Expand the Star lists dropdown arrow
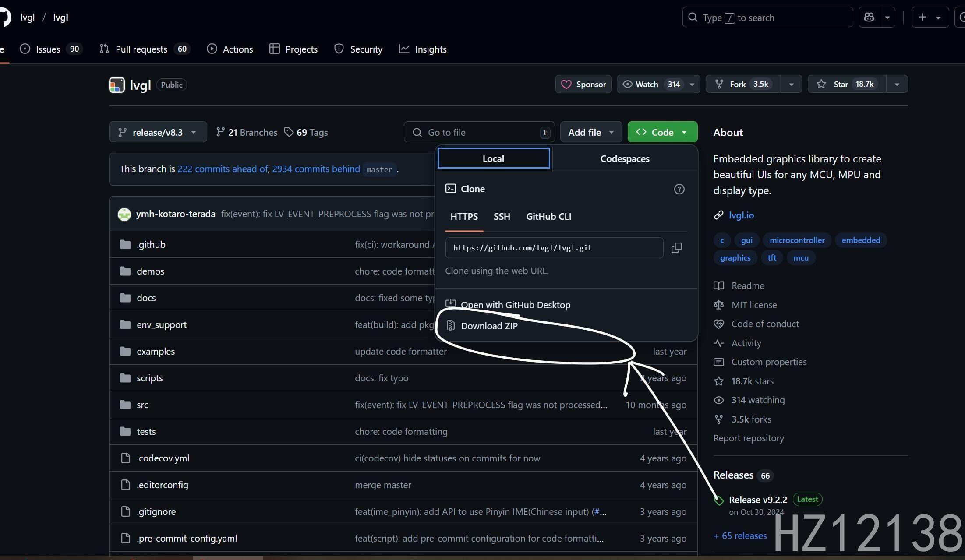The image size is (965, 560). pos(897,84)
